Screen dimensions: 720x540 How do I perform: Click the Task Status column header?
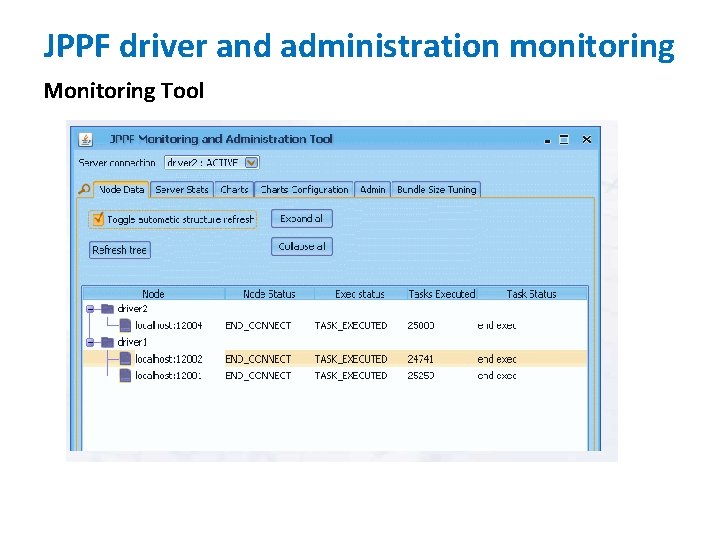[531, 294]
